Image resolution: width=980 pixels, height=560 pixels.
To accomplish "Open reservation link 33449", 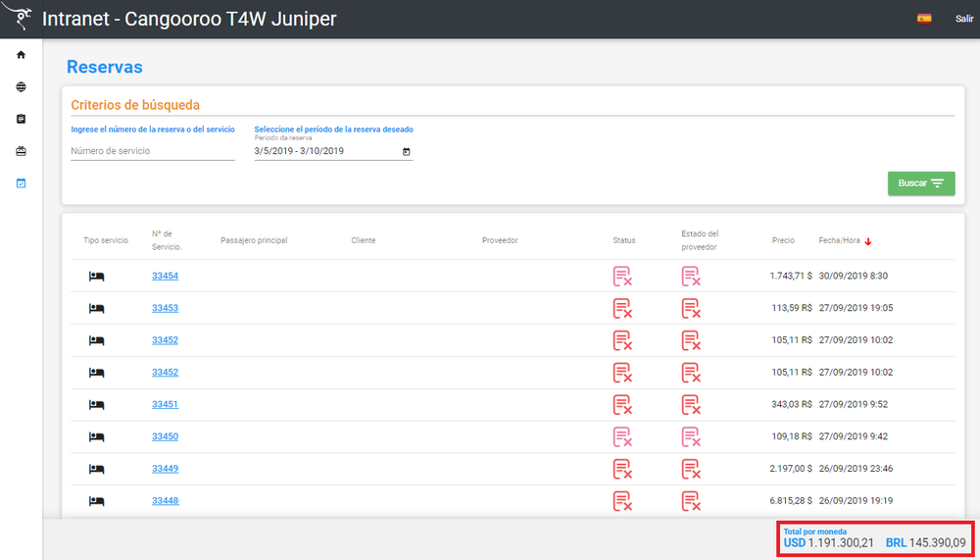I will [165, 469].
